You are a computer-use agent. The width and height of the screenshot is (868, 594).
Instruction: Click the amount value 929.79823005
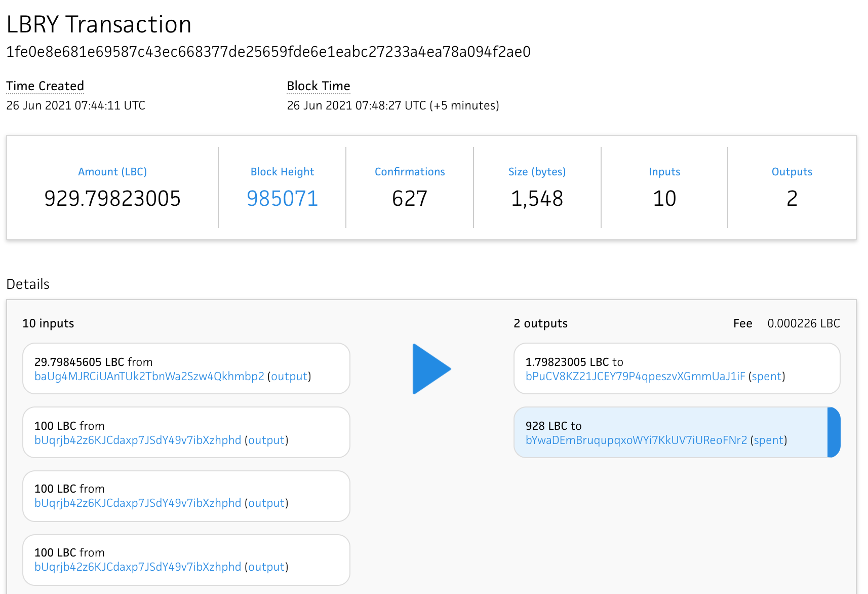coord(112,198)
